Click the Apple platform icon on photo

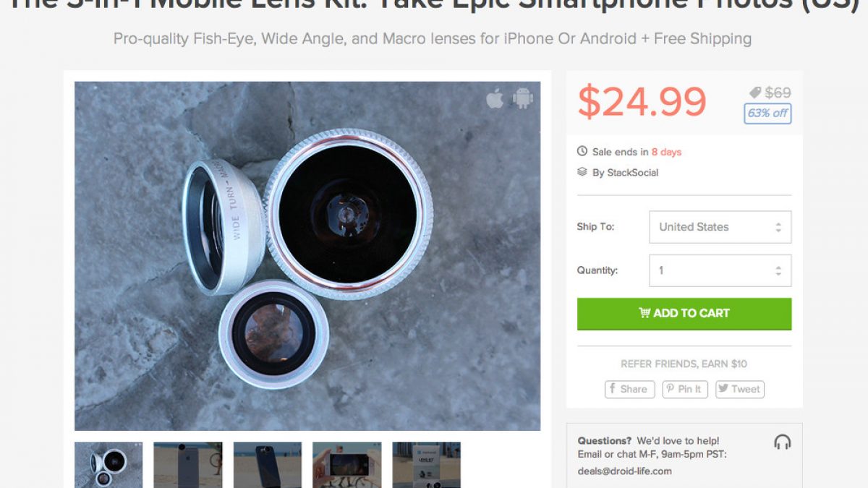pos(495,98)
